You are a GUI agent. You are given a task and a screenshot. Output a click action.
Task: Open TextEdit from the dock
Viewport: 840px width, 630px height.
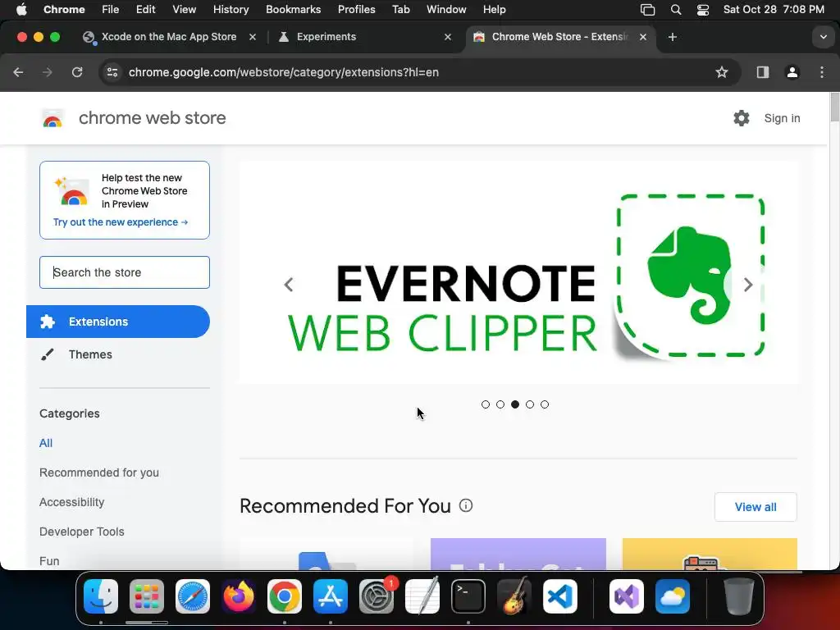click(x=422, y=596)
